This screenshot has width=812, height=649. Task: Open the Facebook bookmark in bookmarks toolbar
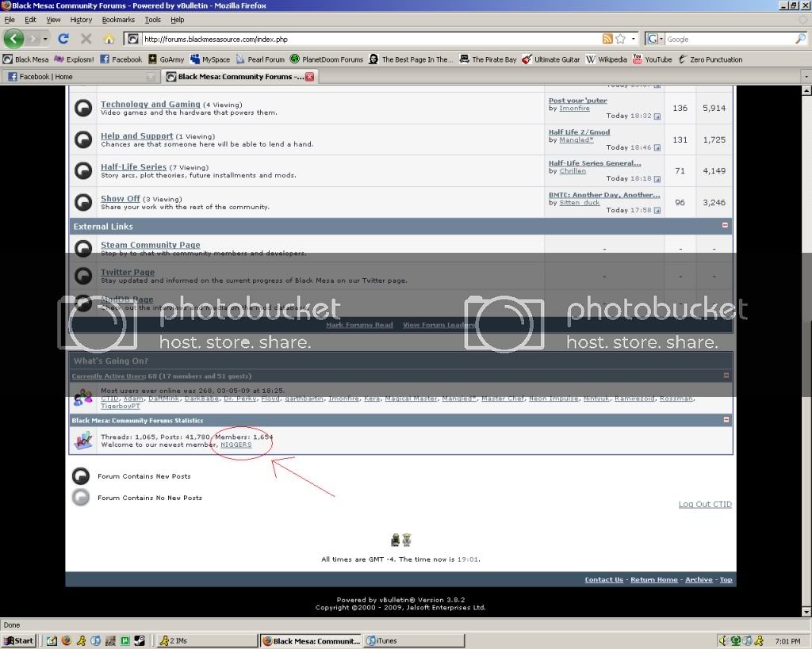point(121,59)
